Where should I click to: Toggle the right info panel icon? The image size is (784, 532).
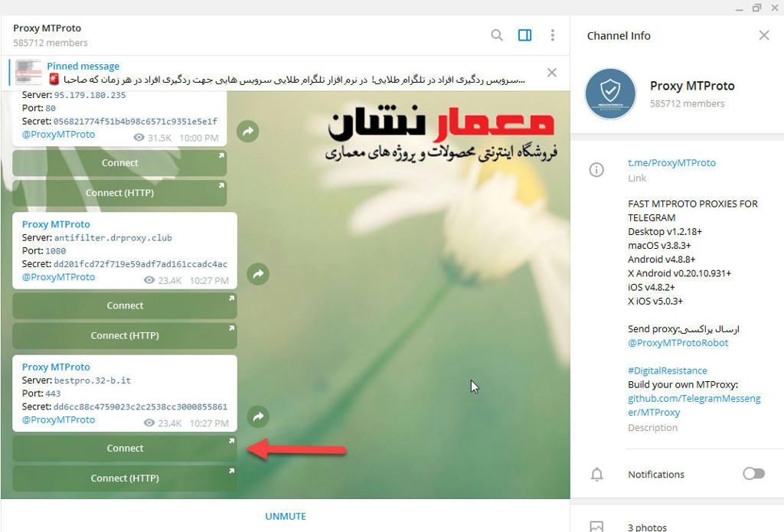pyautogui.click(x=524, y=35)
